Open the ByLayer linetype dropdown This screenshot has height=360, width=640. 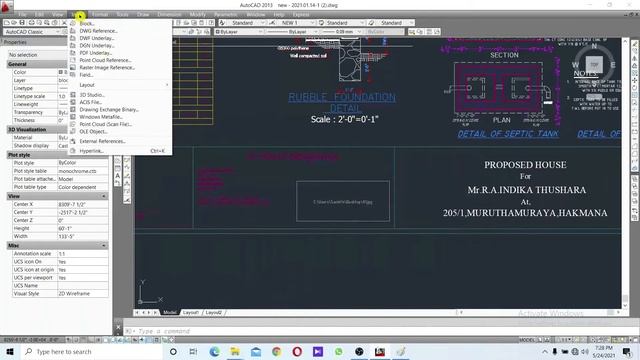pos(316,31)
